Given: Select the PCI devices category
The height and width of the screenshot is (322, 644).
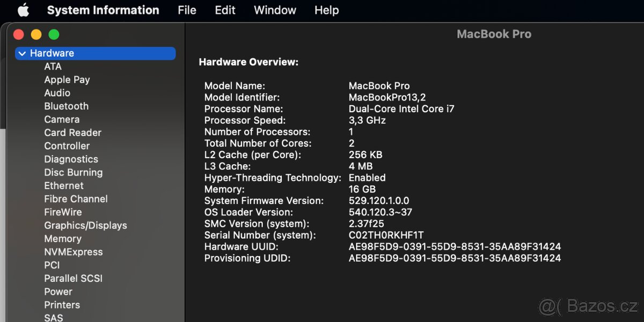Looking at the screenshot, I should [x=52, y=265].
